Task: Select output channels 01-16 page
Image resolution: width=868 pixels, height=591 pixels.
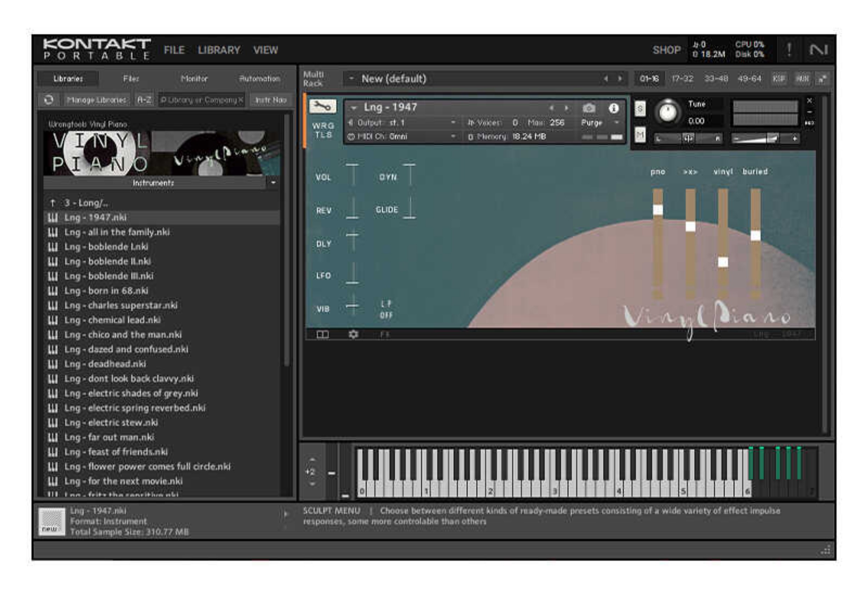Action: pyautogui.click(x=649, y=79)
